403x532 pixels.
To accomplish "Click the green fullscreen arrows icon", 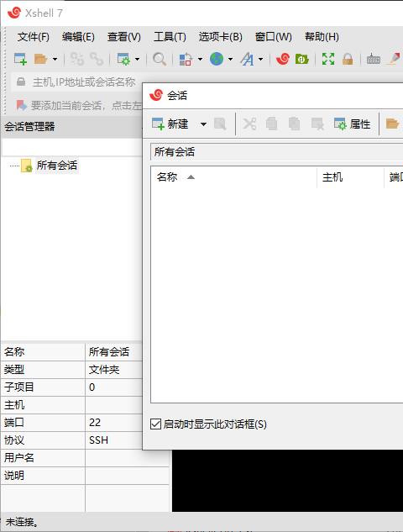I will (x=328, y=59).
